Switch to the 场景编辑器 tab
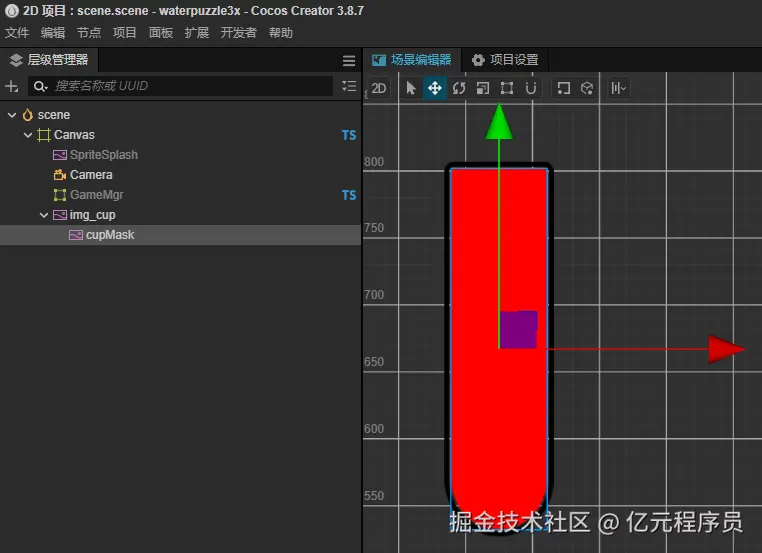The height and width of the screenshot is (553, 762). [412, 60]
